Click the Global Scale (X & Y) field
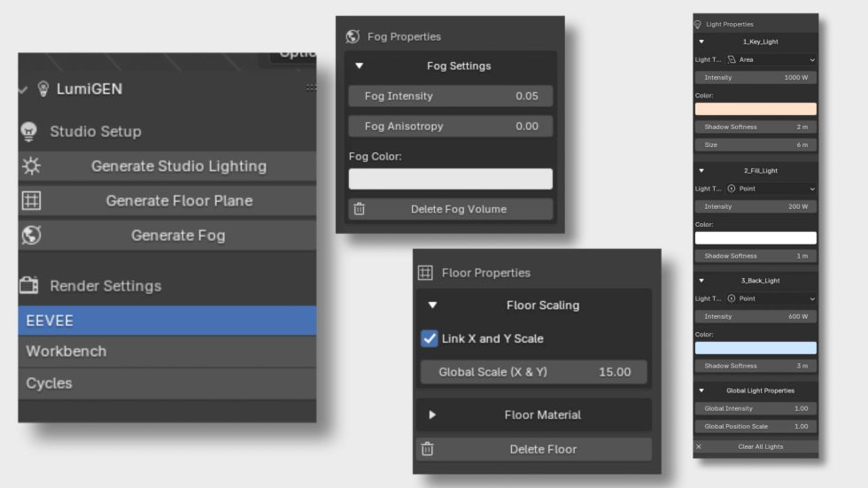 (x=533, y=372)
